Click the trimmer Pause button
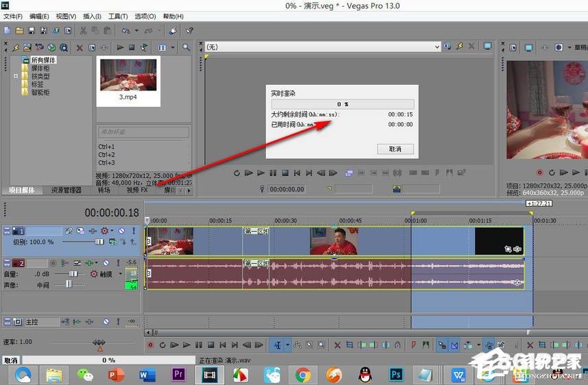The image size is (588, 385). pyautogui.click(x=273, y=173)
